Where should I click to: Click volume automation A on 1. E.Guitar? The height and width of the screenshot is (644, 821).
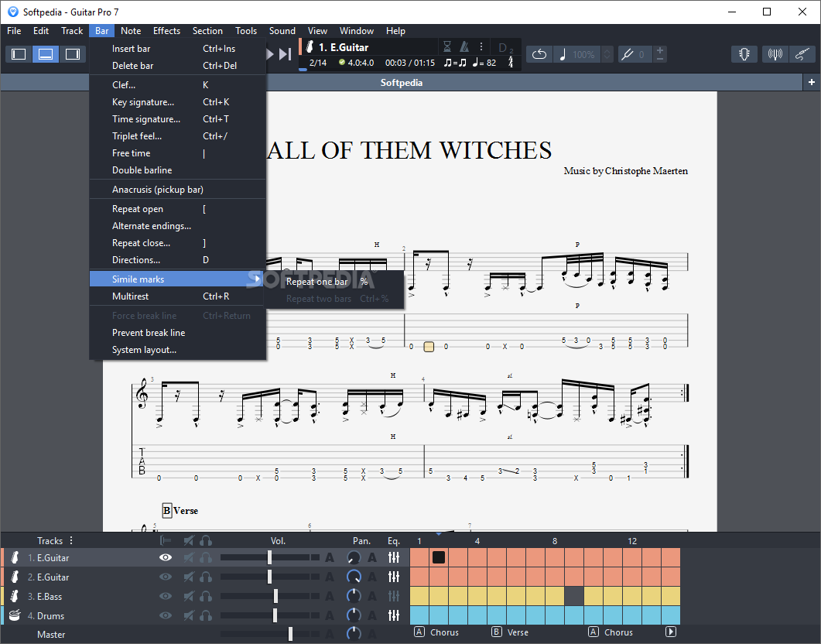[330, 558]
